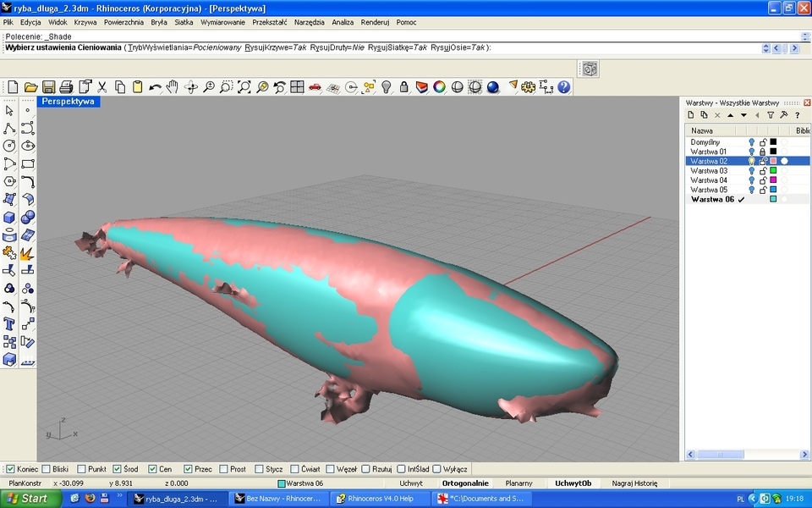
Task: Open the layer filter funnel icon
Action: [771, 115]
